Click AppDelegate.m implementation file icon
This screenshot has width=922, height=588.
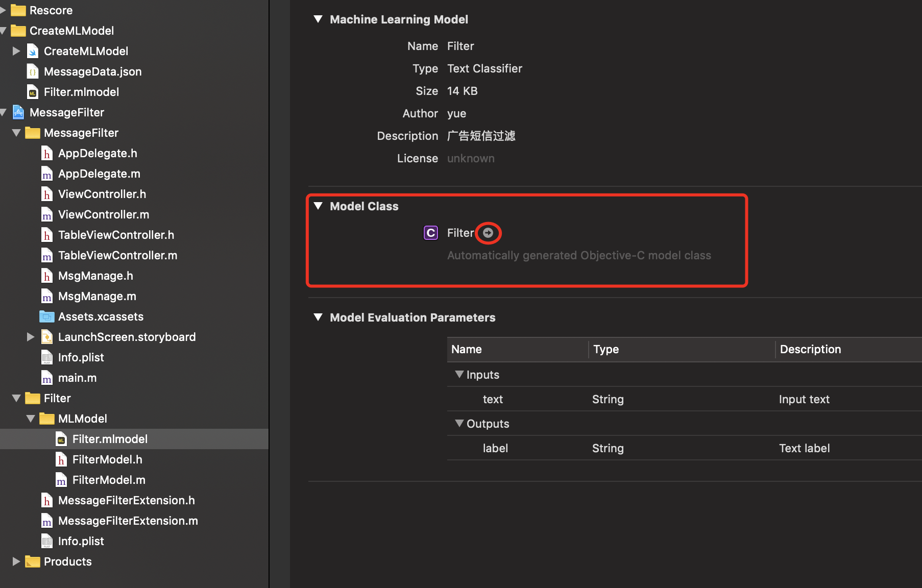[47, 174]
